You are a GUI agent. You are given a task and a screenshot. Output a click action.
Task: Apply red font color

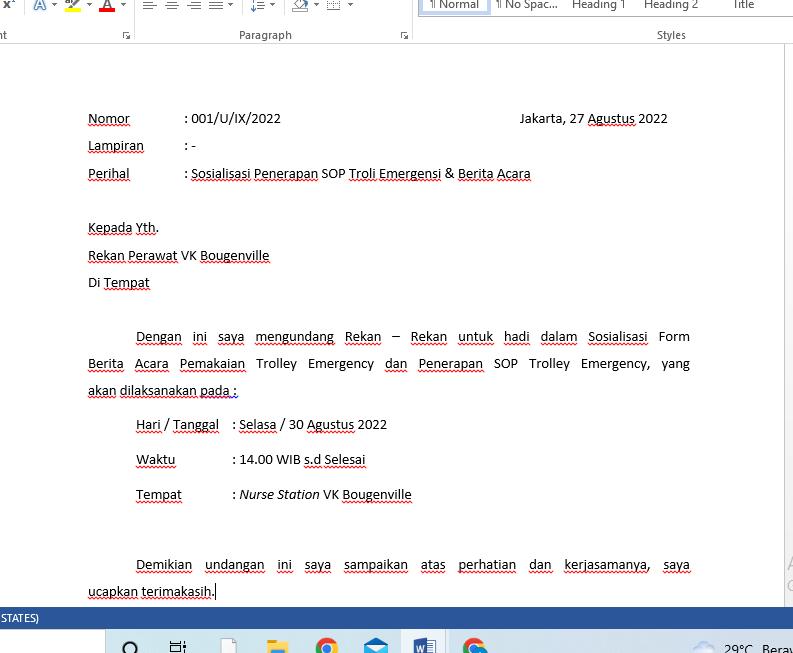pyautogui.click(x=107, y=5)
